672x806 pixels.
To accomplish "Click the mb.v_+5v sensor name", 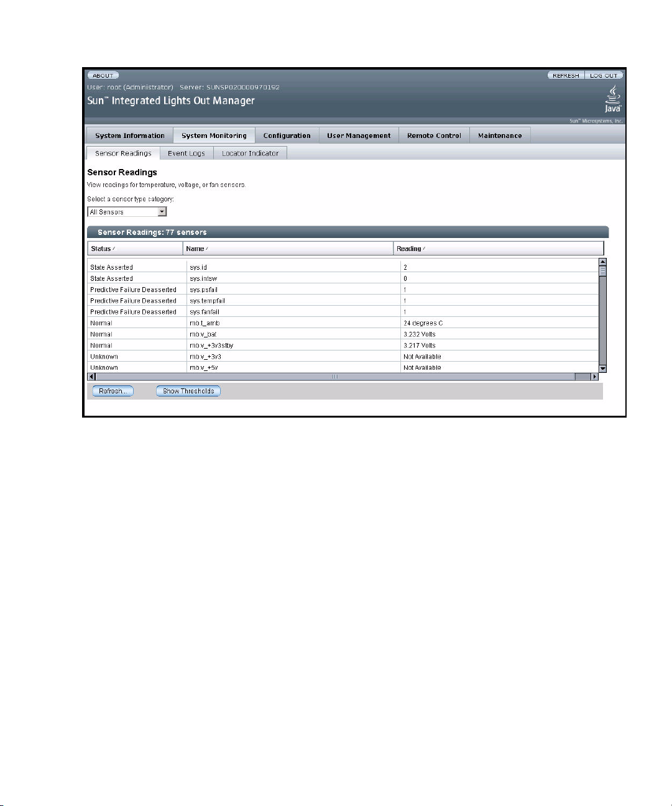I will (x=204, y=368).
